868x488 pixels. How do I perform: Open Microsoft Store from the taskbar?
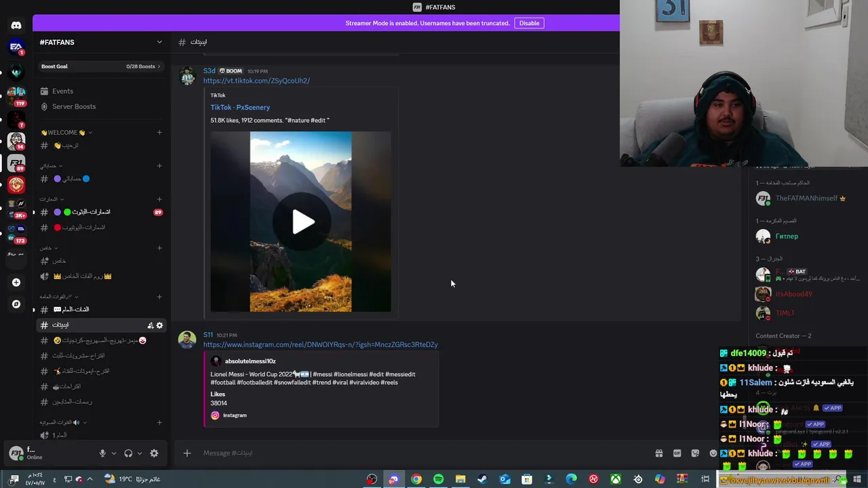pos(527,479)
